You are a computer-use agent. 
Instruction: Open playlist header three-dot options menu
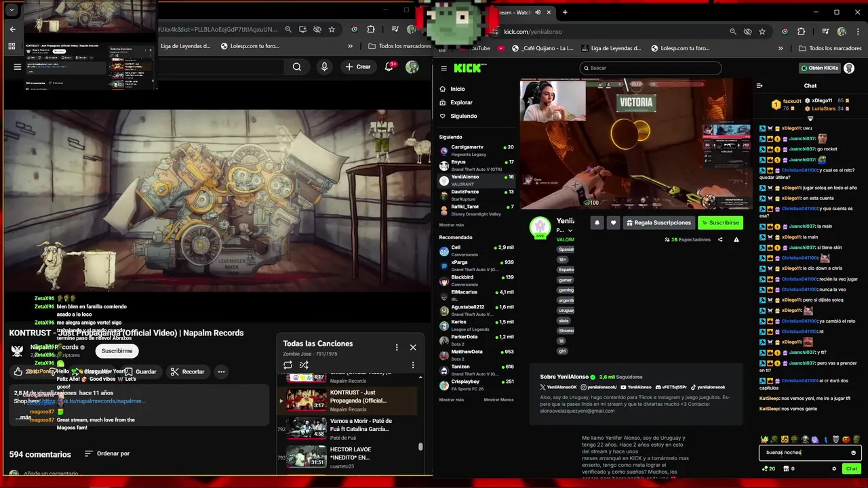397,347
